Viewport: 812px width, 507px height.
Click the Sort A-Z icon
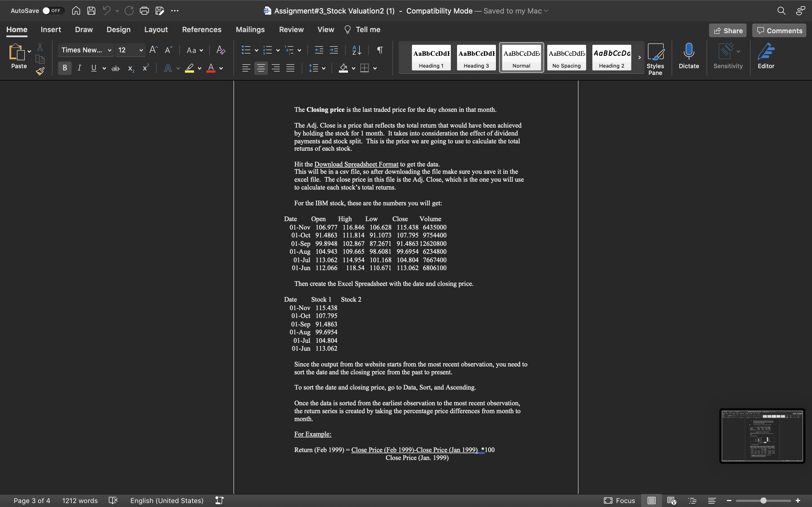[357, 50]
